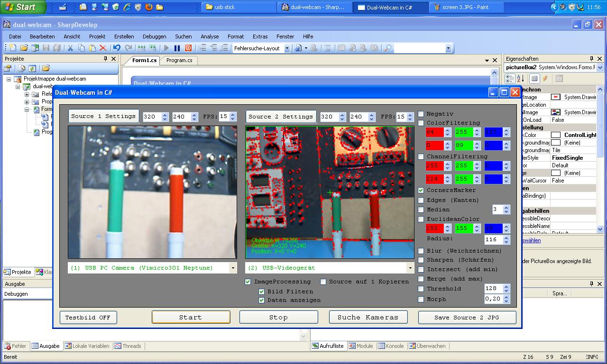Enable the Negativ checkbox
Image resolution: width=607 pixels, height=364 pixels.
click(x=421, y=114)
